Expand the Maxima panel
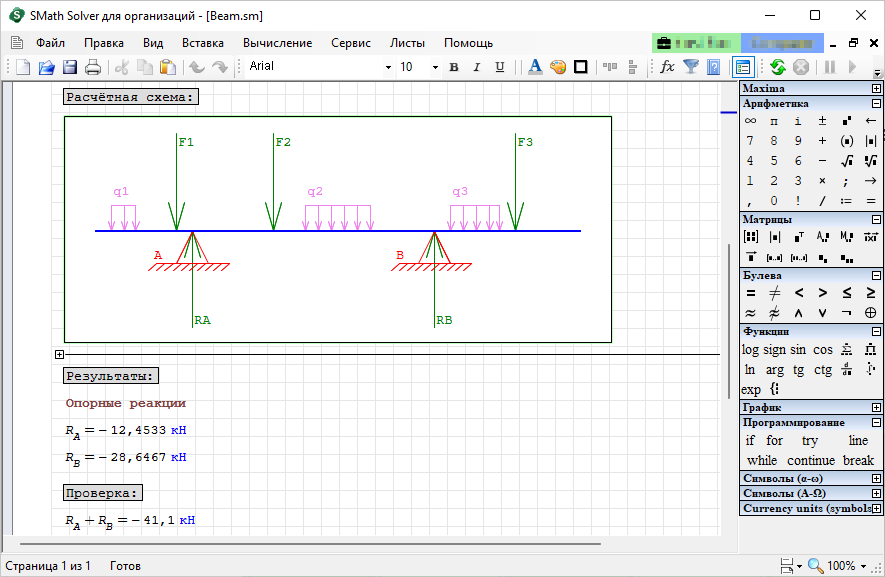This screenshot has width=885, height=577. pos(876,89)
